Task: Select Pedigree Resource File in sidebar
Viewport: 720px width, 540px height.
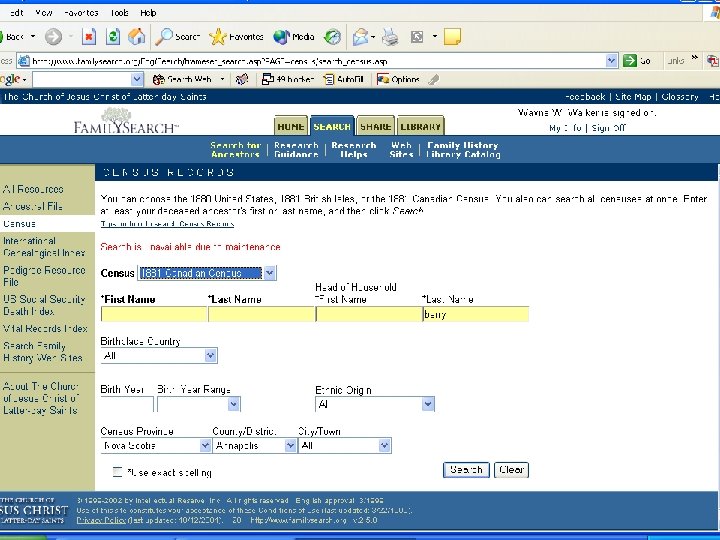Action: point(44,276)
